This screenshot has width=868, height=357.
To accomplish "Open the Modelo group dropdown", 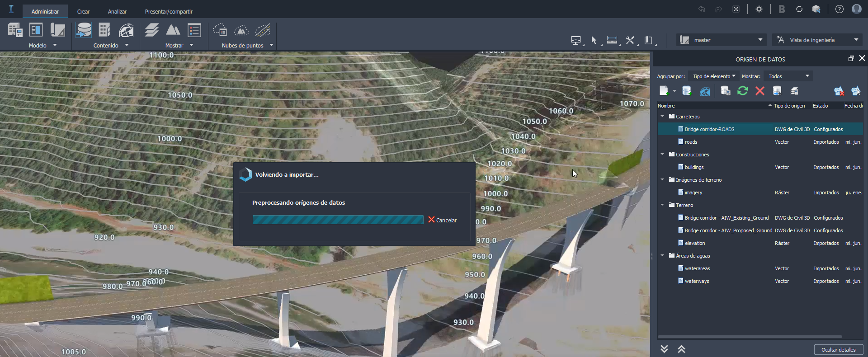I will click(x=55, y=45).
